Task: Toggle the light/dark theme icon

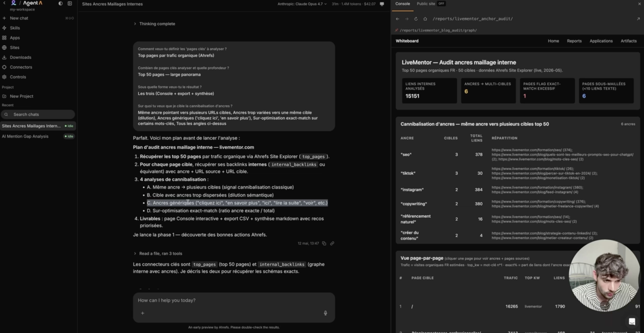Action: (x=60, y=4)
